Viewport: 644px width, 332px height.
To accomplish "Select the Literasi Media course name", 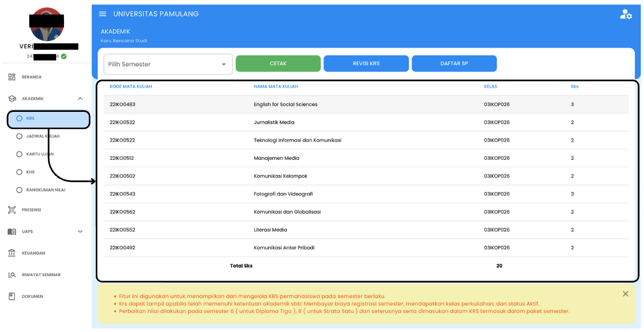I will point(270,230).
